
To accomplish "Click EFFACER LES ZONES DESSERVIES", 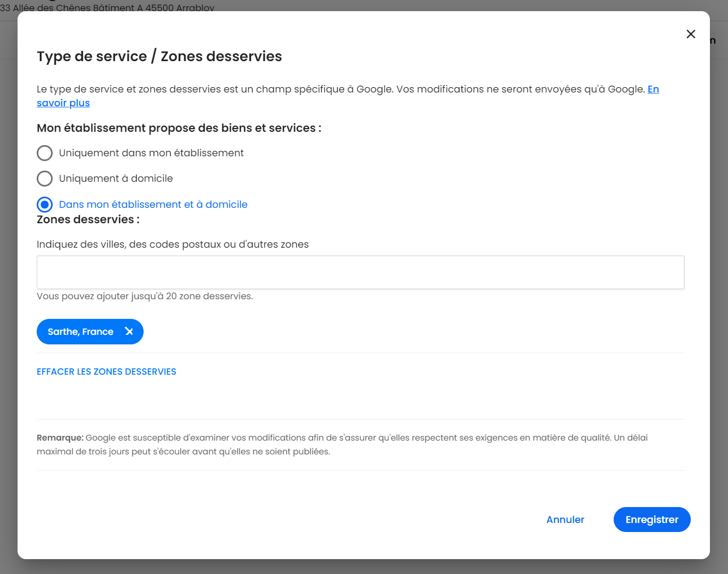I will (106, 372).
